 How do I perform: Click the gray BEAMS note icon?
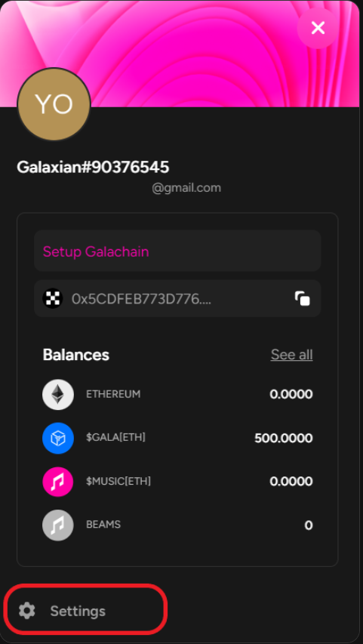pyautogui.click(x=58, y=525)
